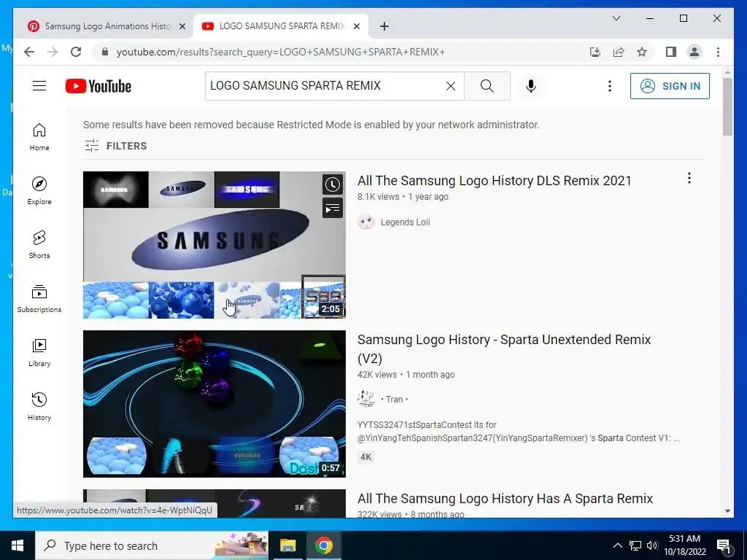Play the Sparta Unextended Remix thumbnail
The image size is (747, 560).
214,404
